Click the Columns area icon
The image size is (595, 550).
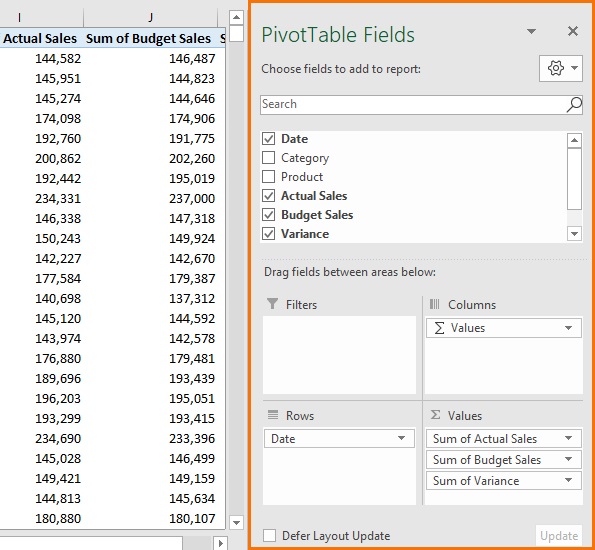point(434,304)
